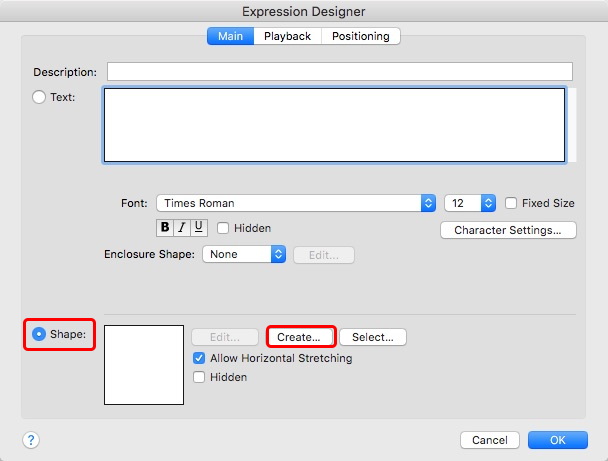Open the font size 12 dropdown

[x=470, y=203]
